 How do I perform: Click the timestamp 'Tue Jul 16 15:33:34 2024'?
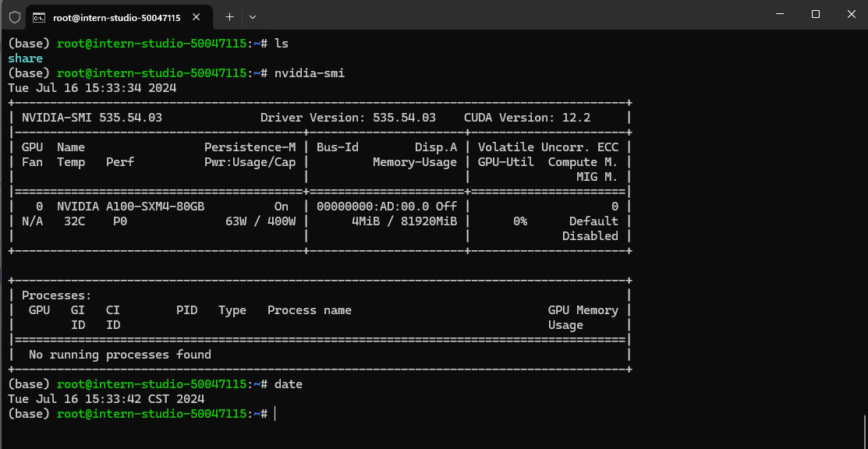93,87
